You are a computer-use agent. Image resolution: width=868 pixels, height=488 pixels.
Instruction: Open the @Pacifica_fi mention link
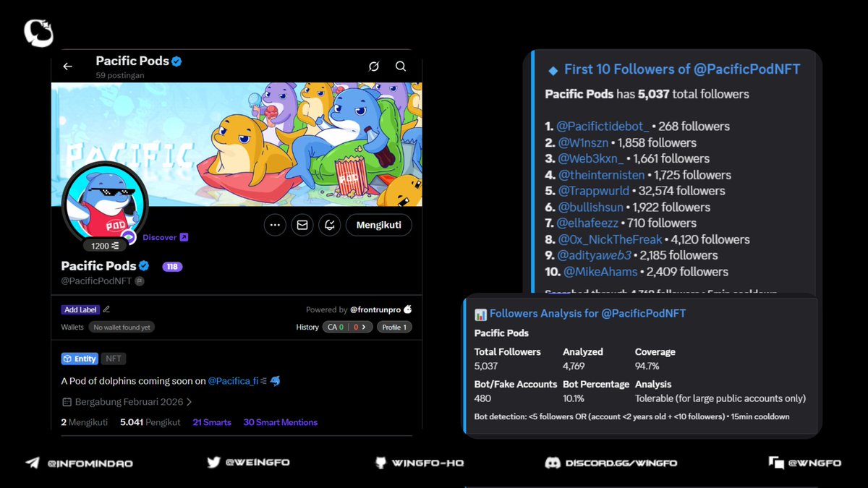click(x=233, y=380)
